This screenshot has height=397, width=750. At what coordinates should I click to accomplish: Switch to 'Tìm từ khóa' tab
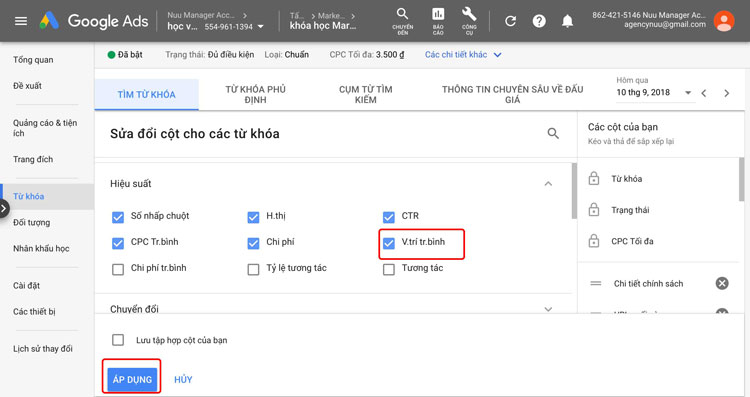(x=146, y=94)
